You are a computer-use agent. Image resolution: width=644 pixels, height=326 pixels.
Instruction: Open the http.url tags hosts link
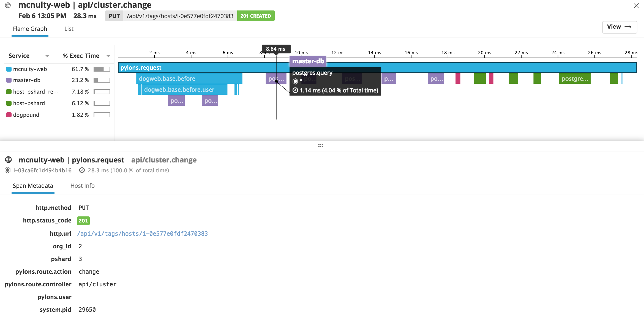pos(142,234)
